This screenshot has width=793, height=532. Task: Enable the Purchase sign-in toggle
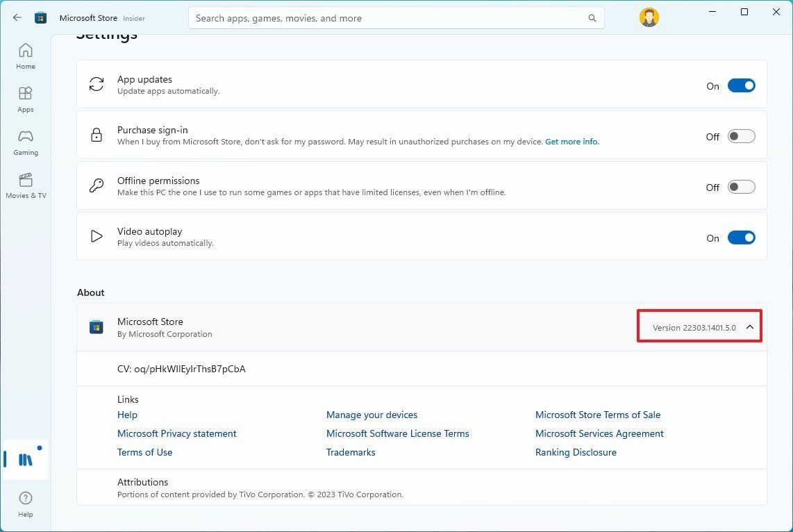pyautogui.click(x=741, y=137)
